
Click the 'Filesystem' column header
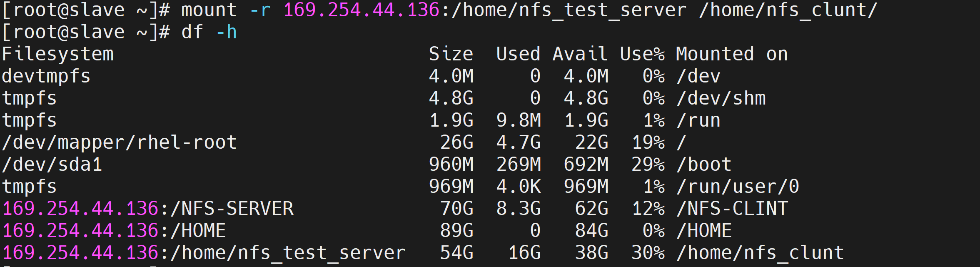(58, 54)
